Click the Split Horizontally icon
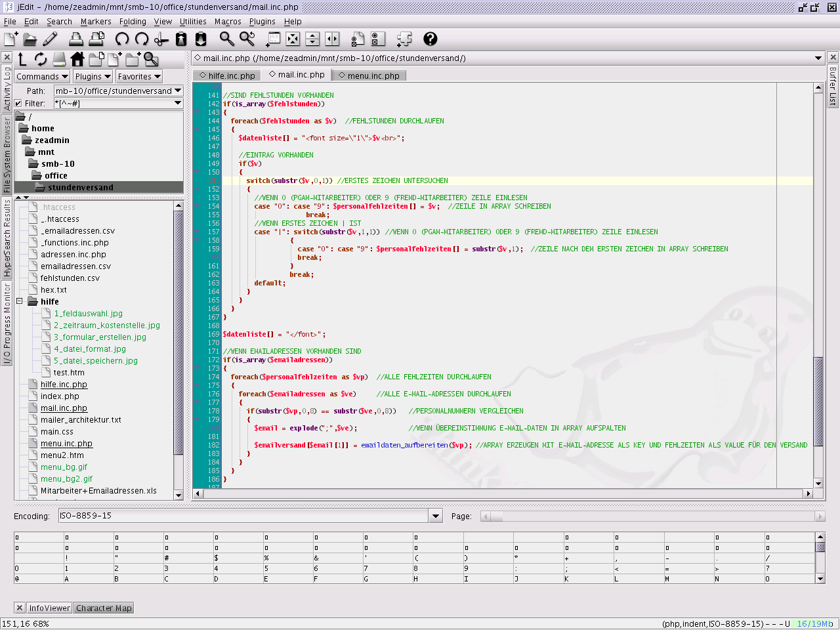Image resolution: width=840 pixels, height=630 pixels. coord(313,39)
